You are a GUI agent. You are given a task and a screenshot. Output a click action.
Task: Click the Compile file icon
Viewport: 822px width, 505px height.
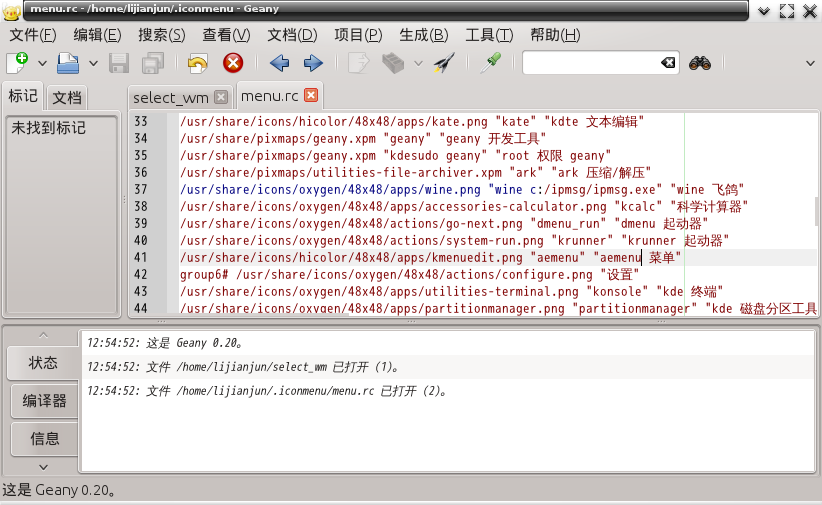click(359, 63)
